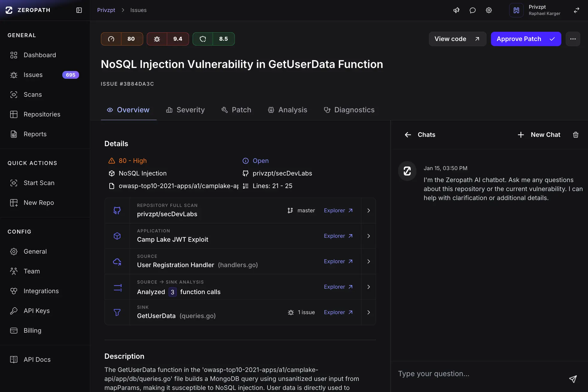Switch organization with swap arrows icon
The image size is (588, 392).
pyautogui.click(x=576, y=10)
